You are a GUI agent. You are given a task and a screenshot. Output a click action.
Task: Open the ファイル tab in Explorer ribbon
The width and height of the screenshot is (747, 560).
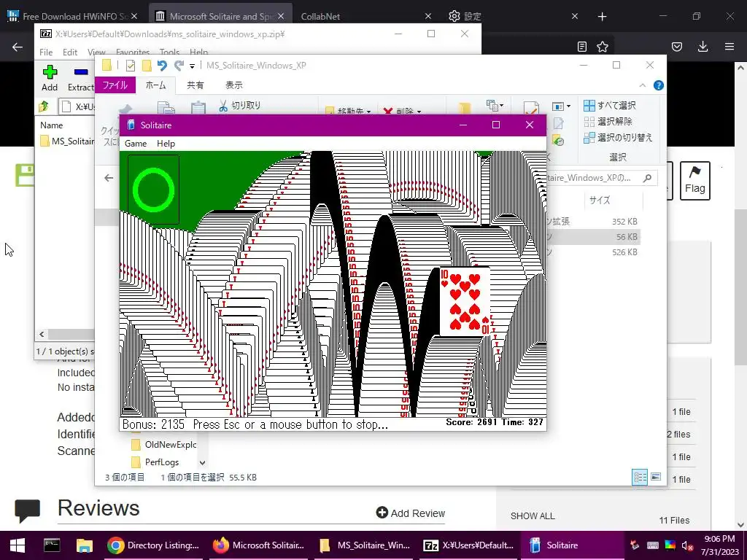(x=115, y=85)
